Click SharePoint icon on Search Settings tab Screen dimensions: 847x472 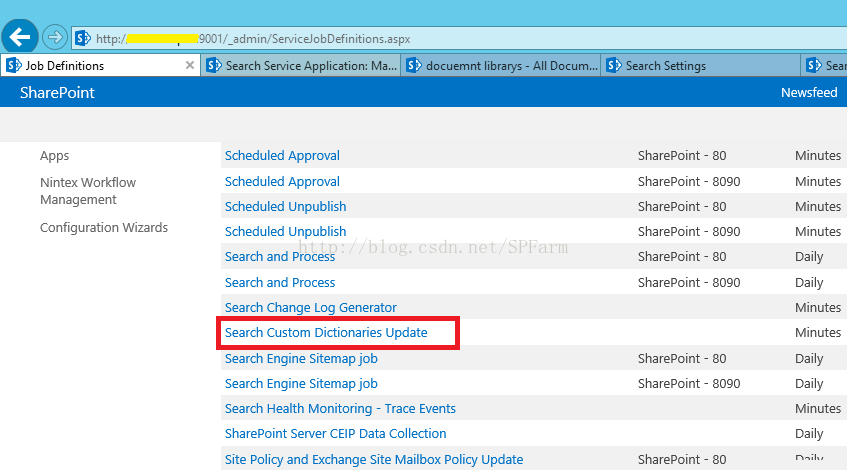pyautogui.click(x=614, y=65)
